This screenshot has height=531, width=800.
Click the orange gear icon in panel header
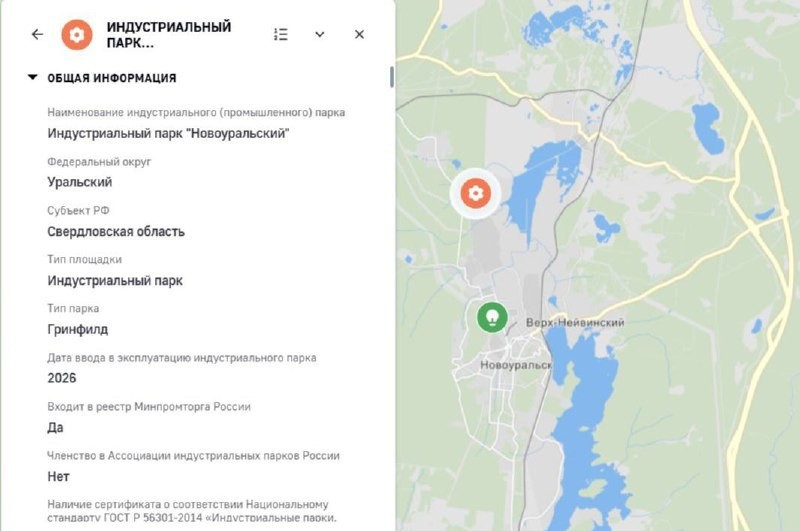77,35
